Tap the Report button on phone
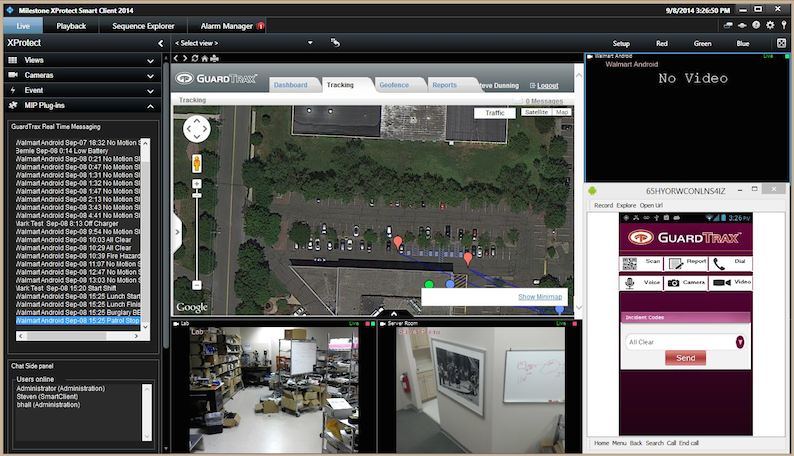 [686, 263]
